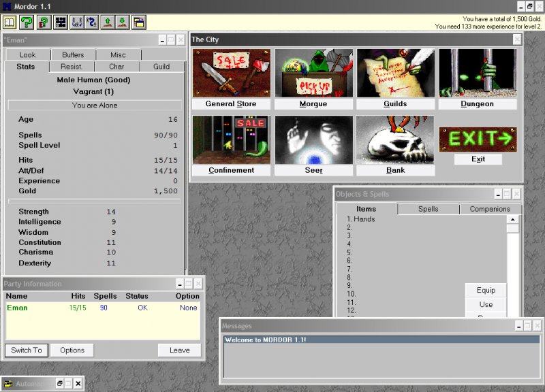Viewport: 545px width, 392px height.
Task: Click the Automap window's yellow icon
Action: tap(7, 384)
